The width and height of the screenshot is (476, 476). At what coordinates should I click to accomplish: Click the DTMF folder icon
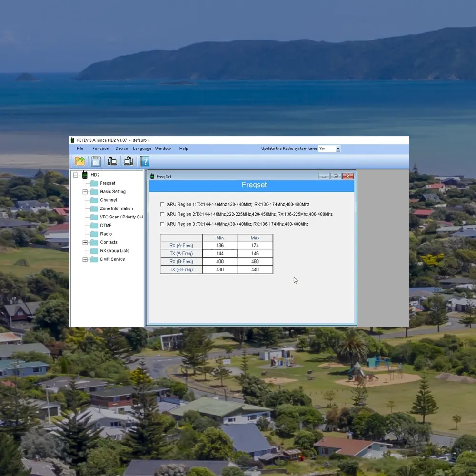tap(94, 226)
